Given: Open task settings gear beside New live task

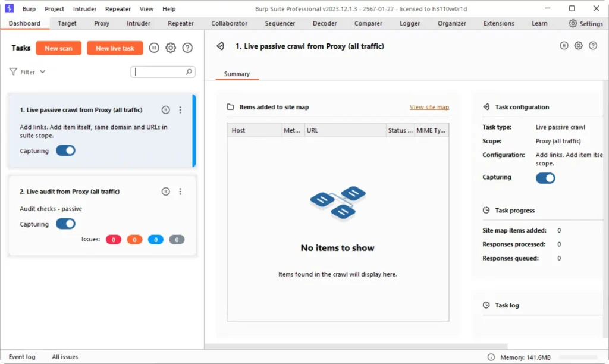Looking at the screenshot, I should (x=171, y=48).
